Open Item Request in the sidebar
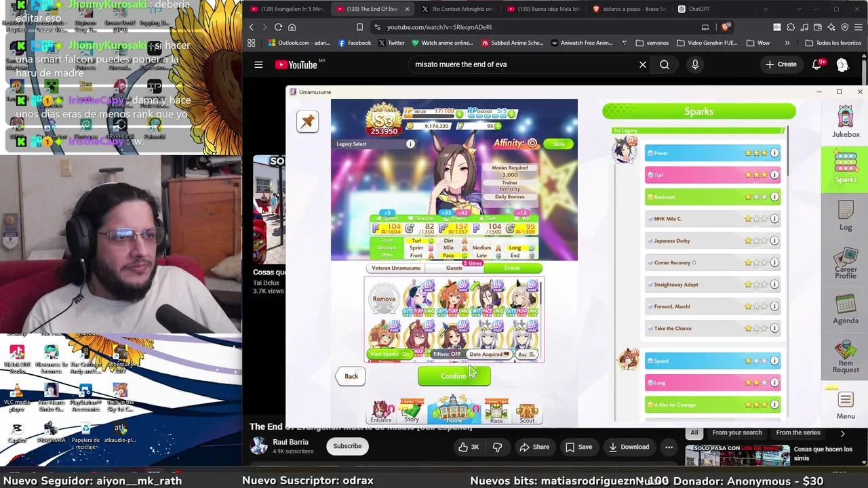The image size is (868, 488). (846, 357)
